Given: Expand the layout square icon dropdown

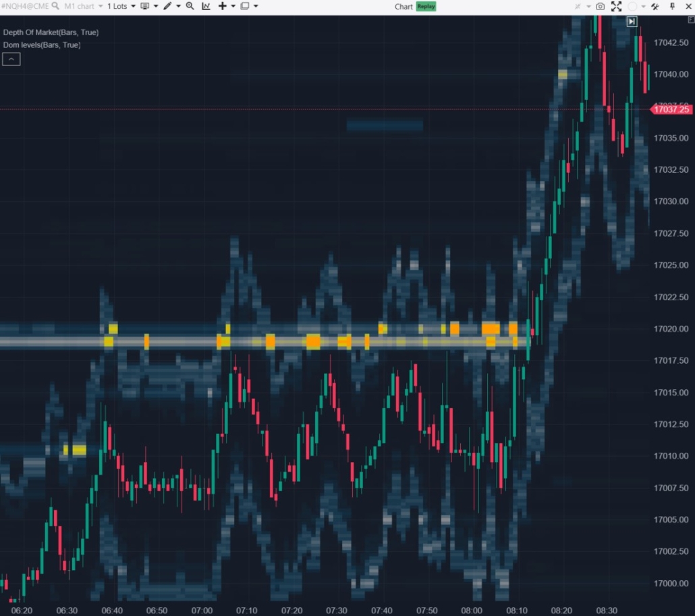Looking at the screenshot, I should [244, 6].
